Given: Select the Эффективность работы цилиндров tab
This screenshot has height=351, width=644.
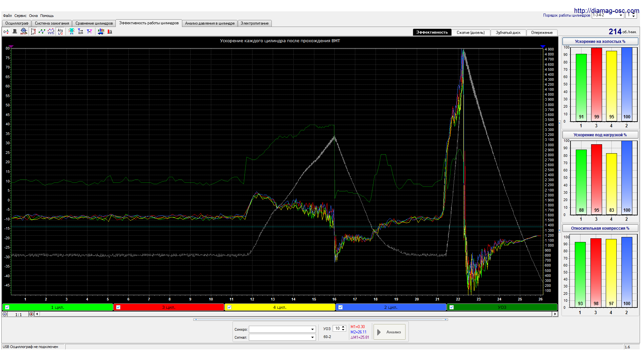Looking at the screenshot, I should pyautogui.click(x=149, y=23).
